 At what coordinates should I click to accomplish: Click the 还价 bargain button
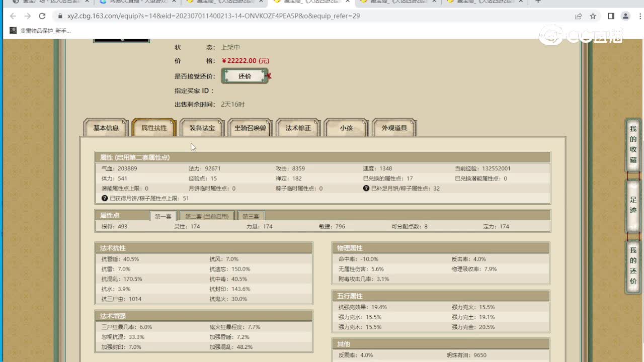point(245,76)
